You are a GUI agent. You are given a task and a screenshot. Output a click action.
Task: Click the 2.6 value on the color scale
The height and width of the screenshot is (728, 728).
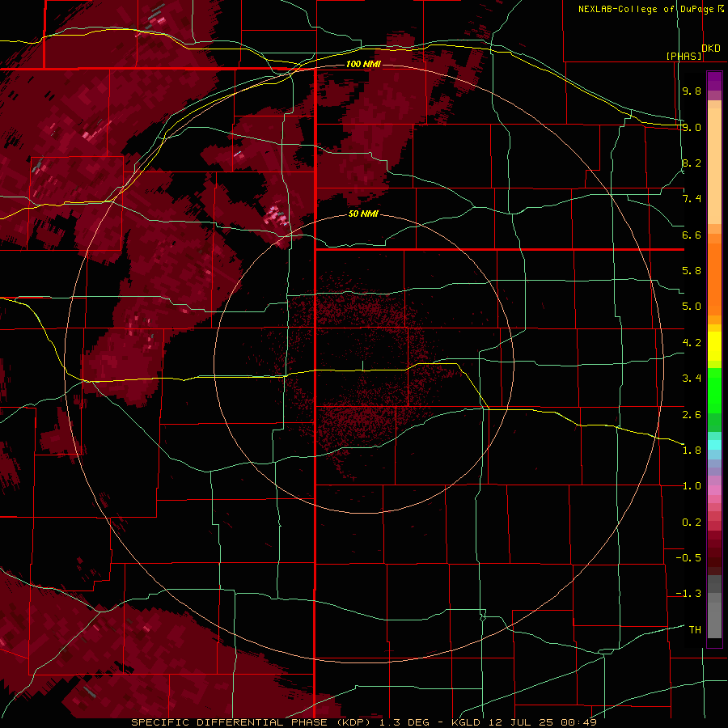692,414
